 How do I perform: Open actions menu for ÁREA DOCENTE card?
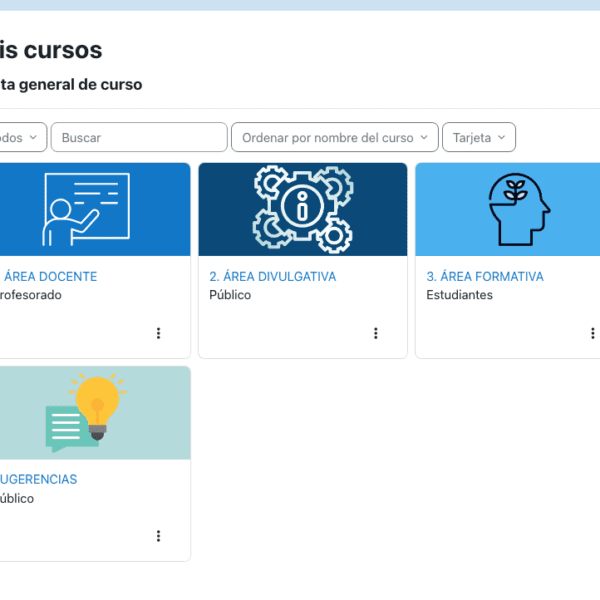pyautogui.click(x=158, y=333)
